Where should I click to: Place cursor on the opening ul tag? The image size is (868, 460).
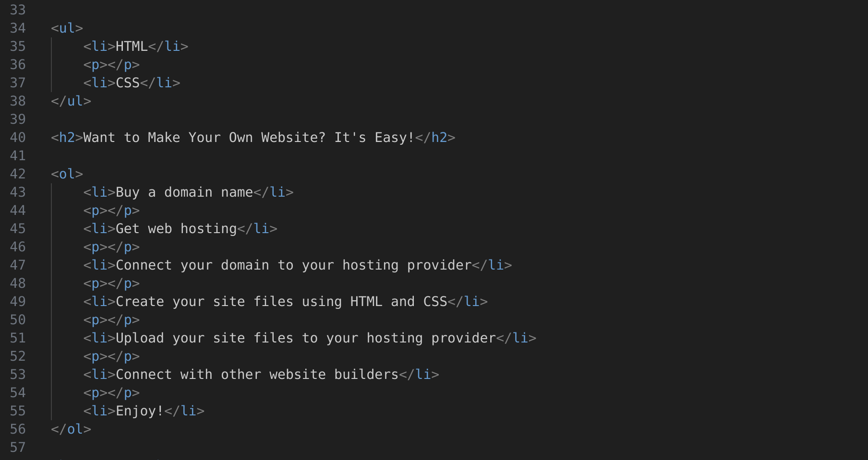(x=67, y=28)
